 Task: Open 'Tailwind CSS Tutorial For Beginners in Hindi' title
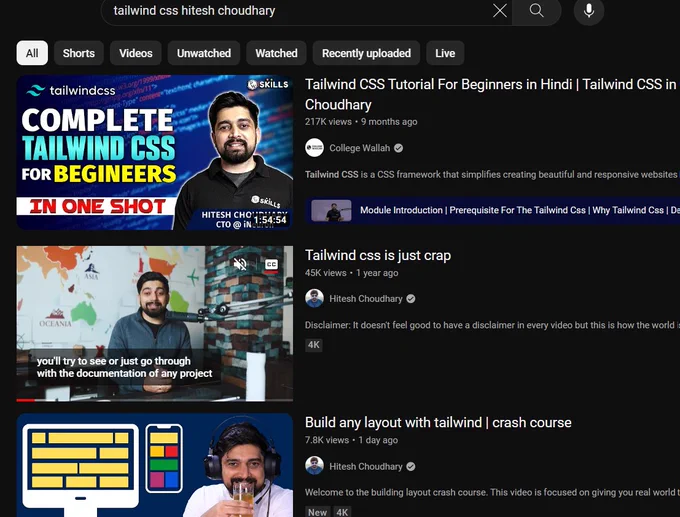492,94
